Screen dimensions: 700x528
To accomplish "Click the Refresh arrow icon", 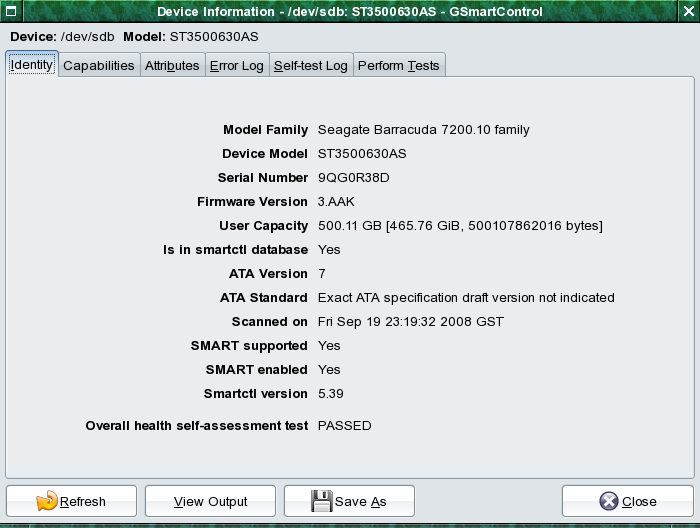I will 47,501.
